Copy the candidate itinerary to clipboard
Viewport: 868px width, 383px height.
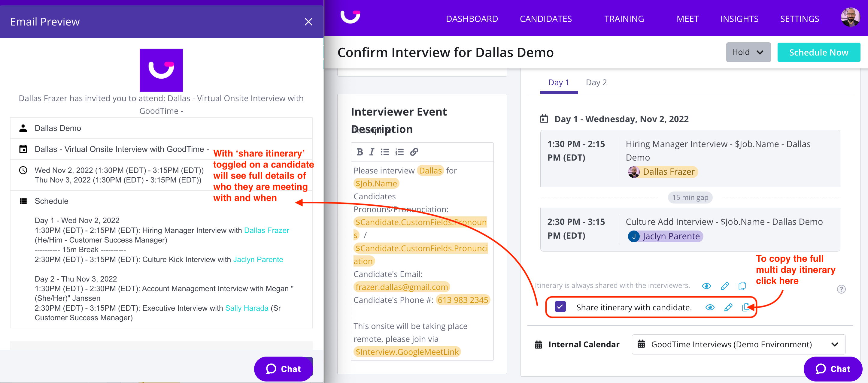click(x=745, y=307)
